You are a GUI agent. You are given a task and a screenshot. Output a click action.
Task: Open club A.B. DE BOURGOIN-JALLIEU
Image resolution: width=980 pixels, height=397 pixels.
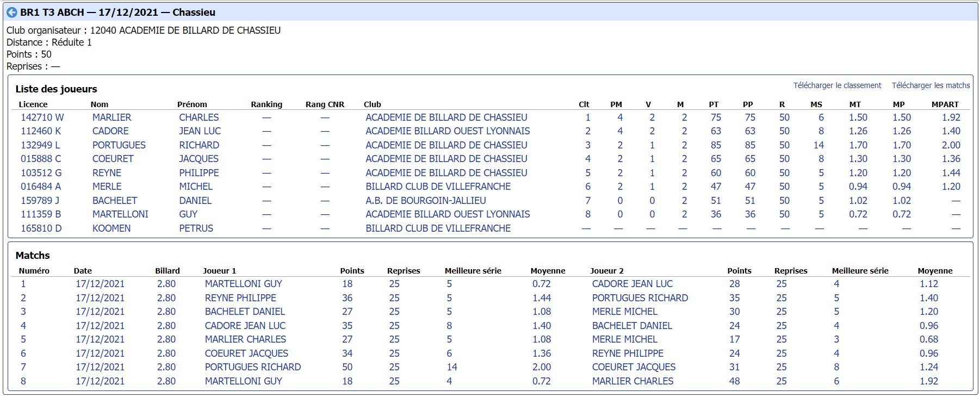coord(426,201)
